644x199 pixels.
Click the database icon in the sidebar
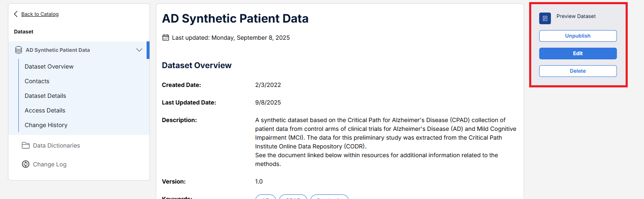pos(18,50)
